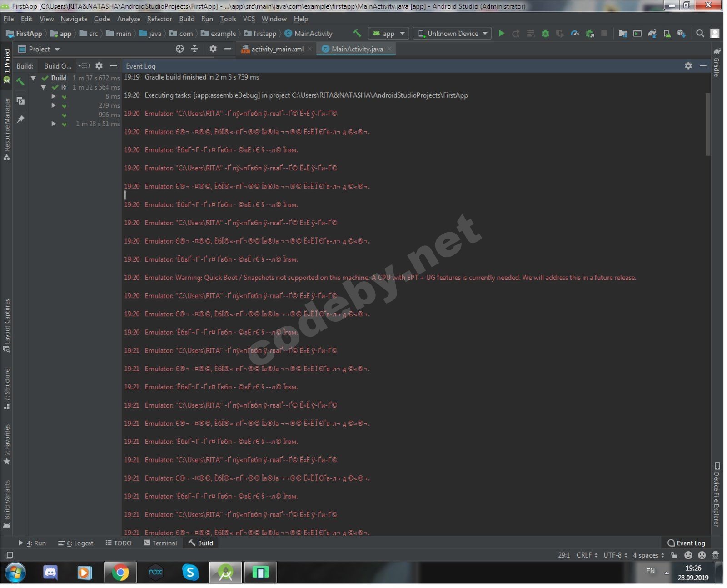Click the sad face feedback icon
727x588 pixels.
click(702, 555)
